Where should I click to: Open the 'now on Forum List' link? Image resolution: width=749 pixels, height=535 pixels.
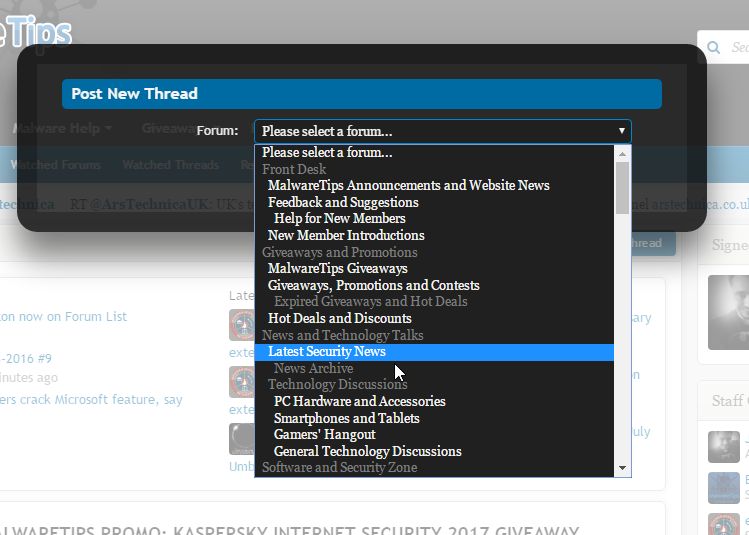pos(64,317)
